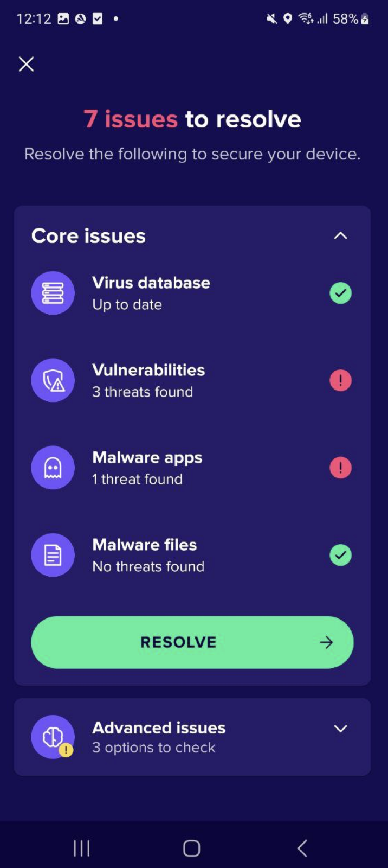Tap the Malware apps ghost icon
Image resolution: width=388 pixels, height=868 pixels.
point(53,468)
